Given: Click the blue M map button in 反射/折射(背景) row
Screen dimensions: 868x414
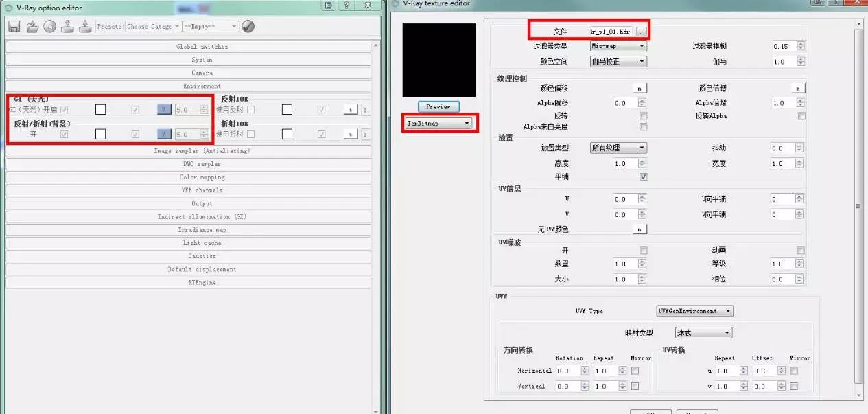Looking at the screenshot, I should click(164, 135).
